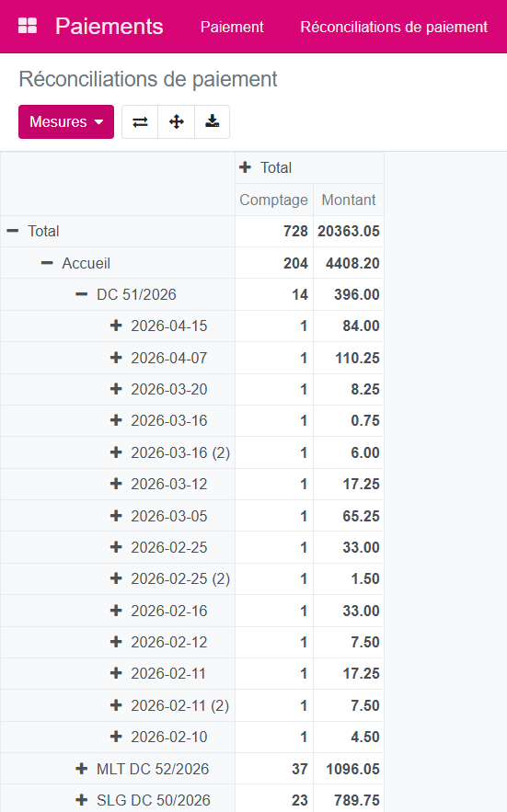Screen dimensions: 507x812
Task: Collapse the Total row minus icon
Action: [13, 231]
